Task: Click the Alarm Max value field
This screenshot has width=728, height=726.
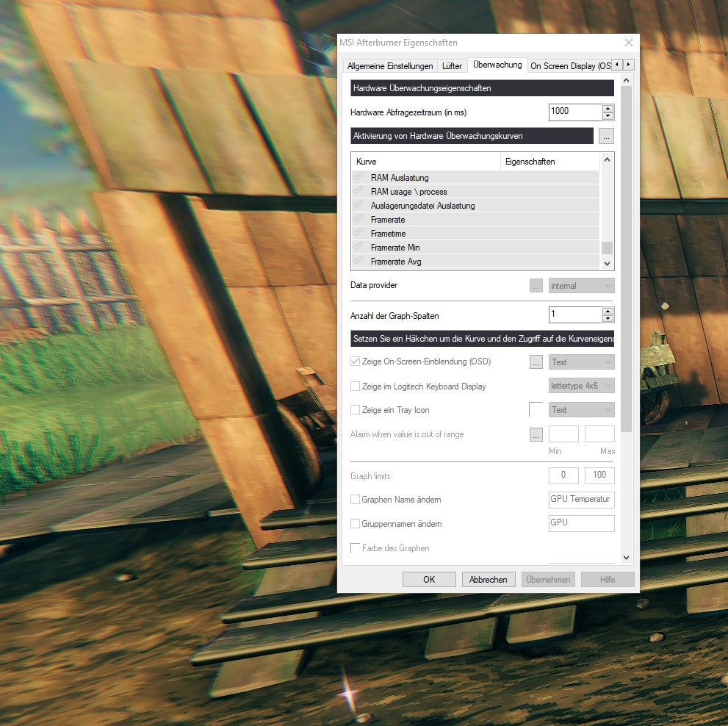Action: click(x=599, y=434)
